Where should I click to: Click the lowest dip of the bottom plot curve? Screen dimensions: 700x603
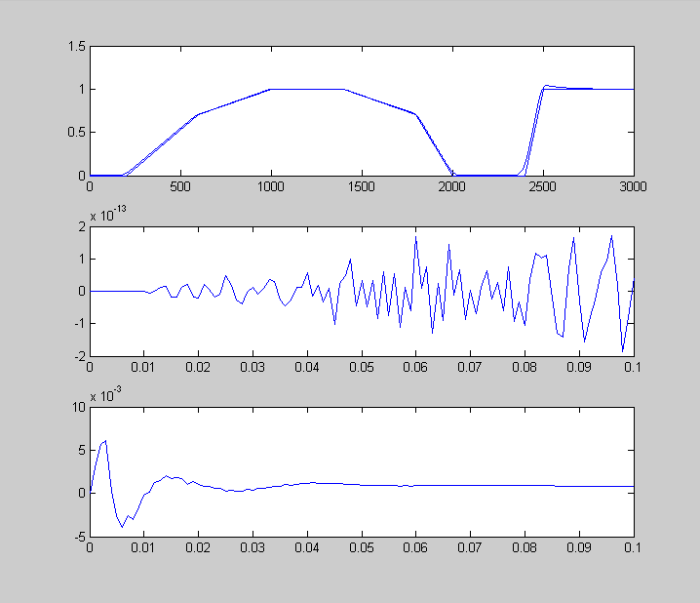(123, 527)
